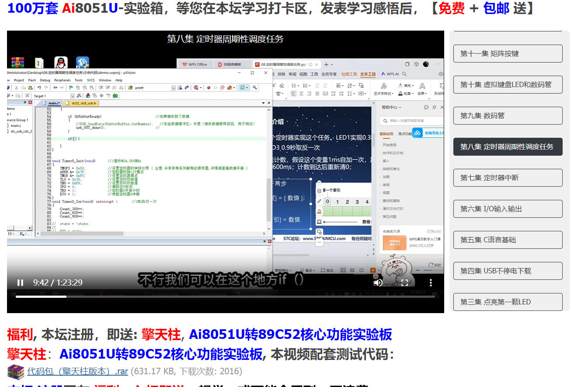588x387 pixels.
Task: Click µVision insert bookmark flag icon
Action: [x=71, y=88]
